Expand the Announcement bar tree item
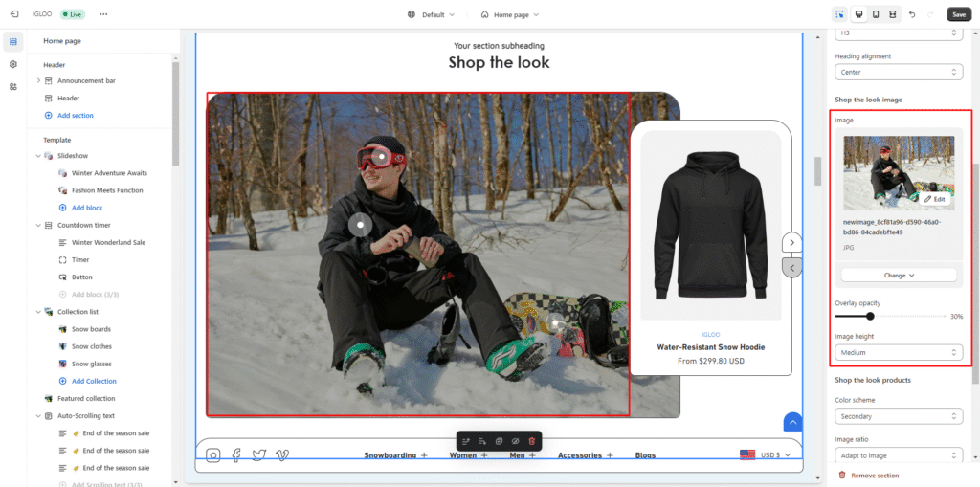The image size is (980, 487). 38,80
